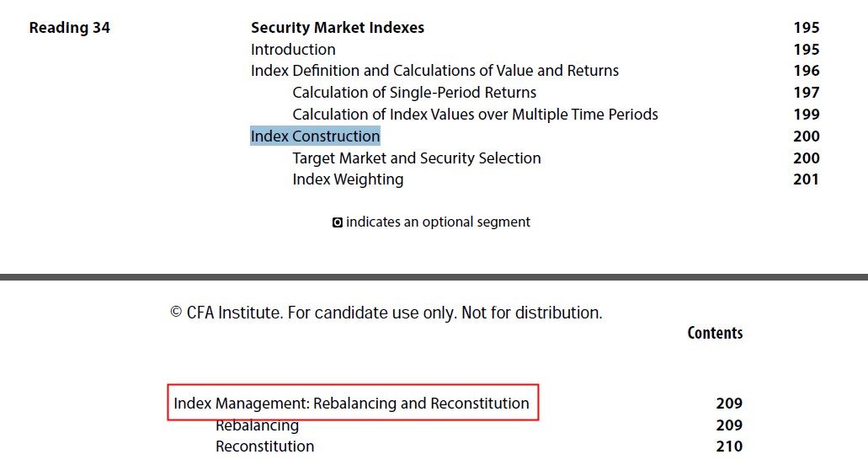868x460 pixels.
Task: Select the highlighted Index Construction entry
Action: point(315,136)
